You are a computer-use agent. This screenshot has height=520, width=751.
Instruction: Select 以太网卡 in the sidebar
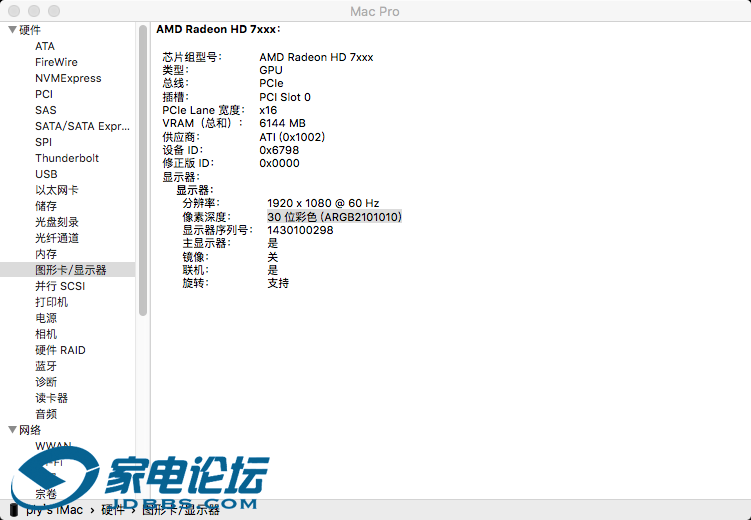[57, 190]
